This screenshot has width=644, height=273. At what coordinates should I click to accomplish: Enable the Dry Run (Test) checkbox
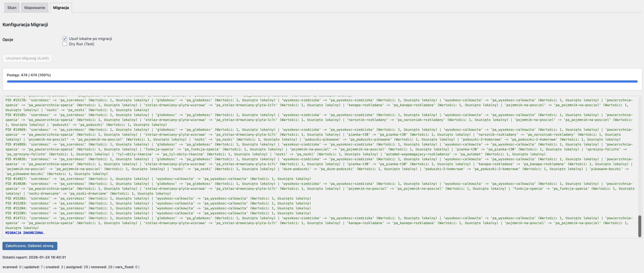pos(65,44)
